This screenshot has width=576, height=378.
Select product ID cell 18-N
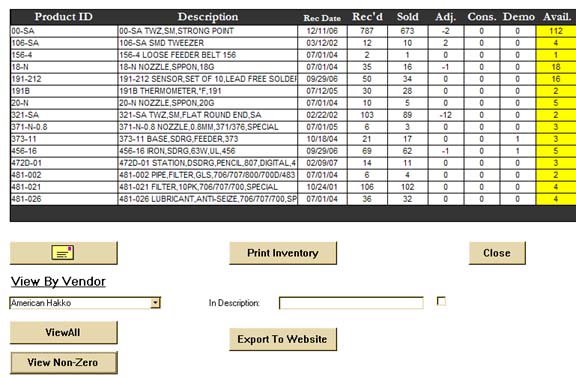coord(64,67)
